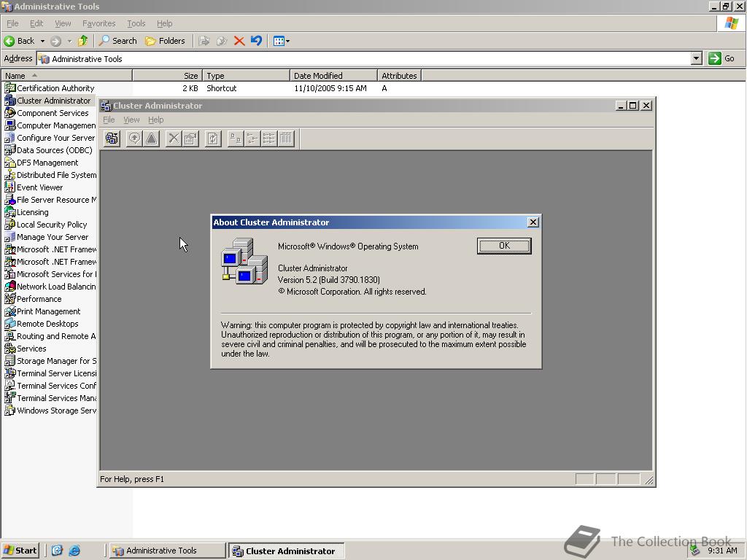Image resolution: width=747 pixels, height=560 pixels.
Task: Click the Take Offline triangle toolbar icon
Action: coord(152,139)
